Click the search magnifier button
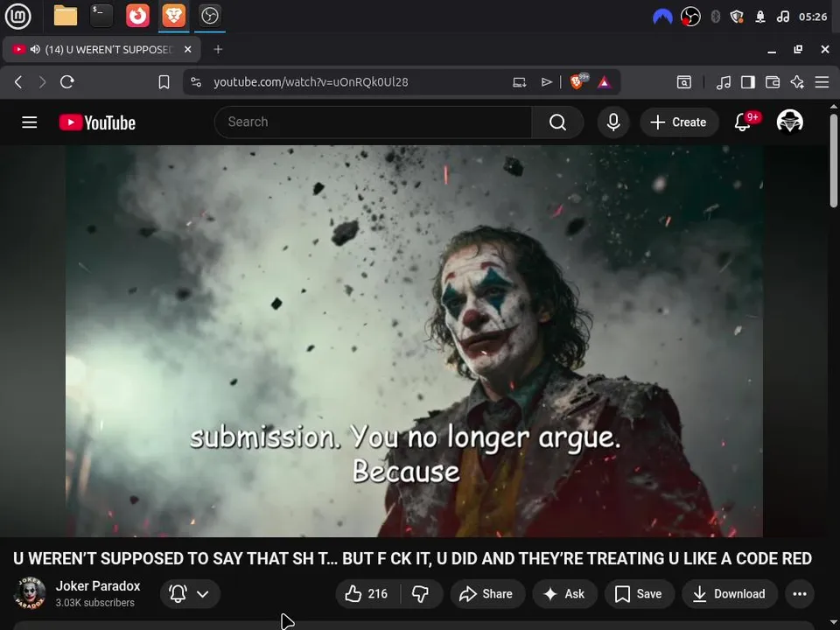 (557, 122)
